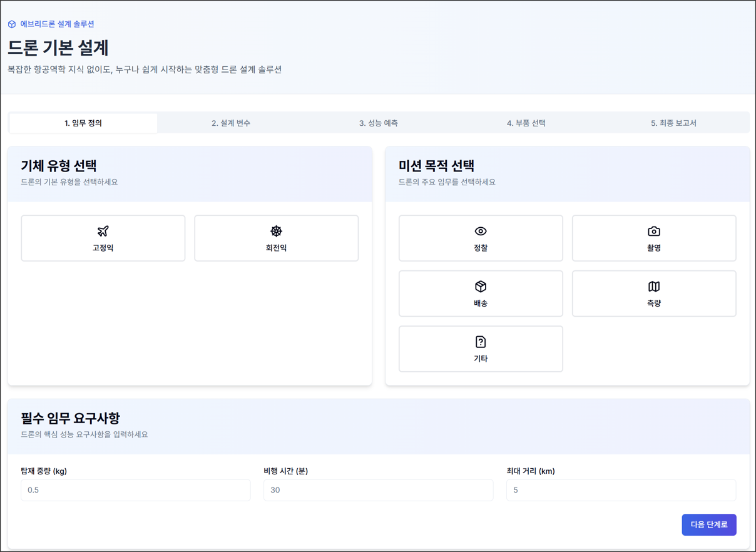Select the 최대 거리 (km) input box
This screenshot has width=756, height=552.
(621, 490)
